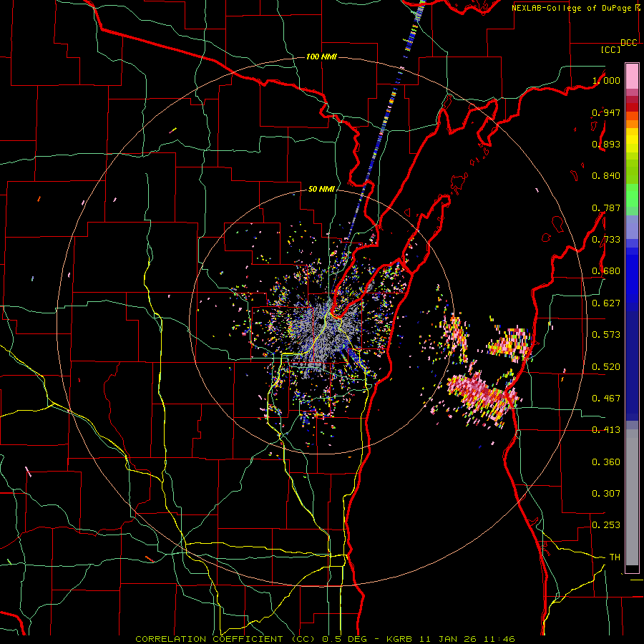Select the 0.413 legend value
The width and height of the screenshot is (644, 644).
click(x=606, y=430)
